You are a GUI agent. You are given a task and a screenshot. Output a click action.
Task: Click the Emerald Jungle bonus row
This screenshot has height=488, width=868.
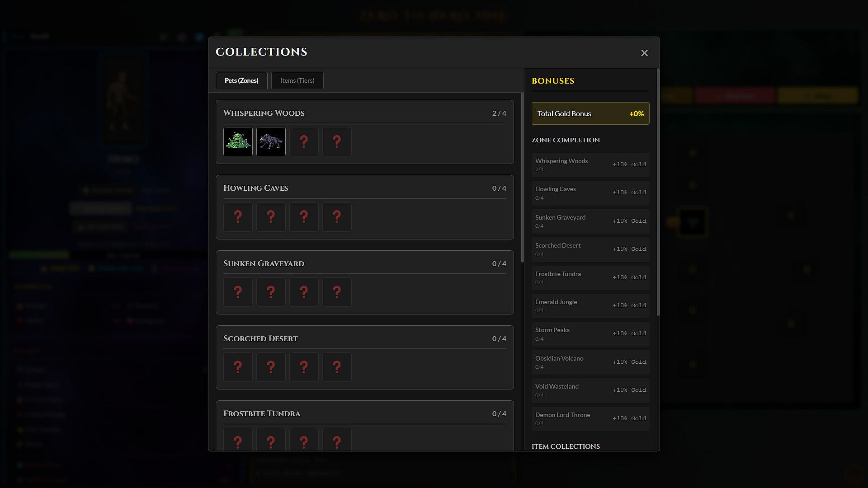590,305
